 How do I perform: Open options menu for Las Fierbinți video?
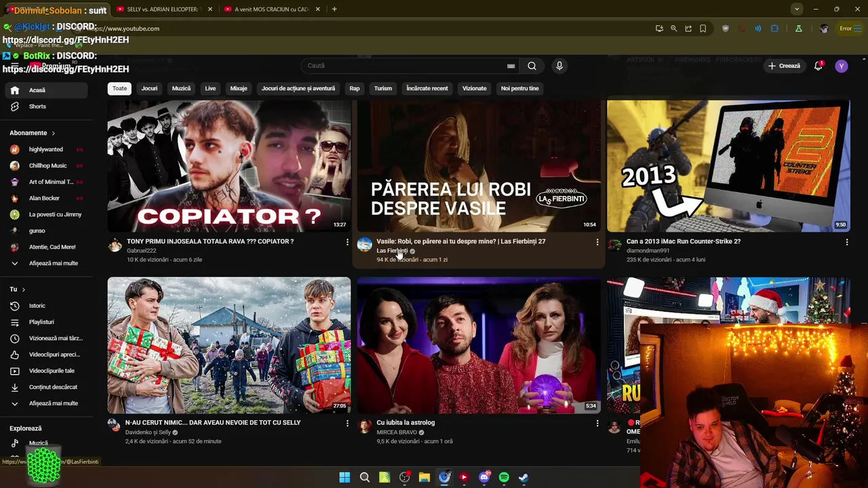(x=597, y=242)
